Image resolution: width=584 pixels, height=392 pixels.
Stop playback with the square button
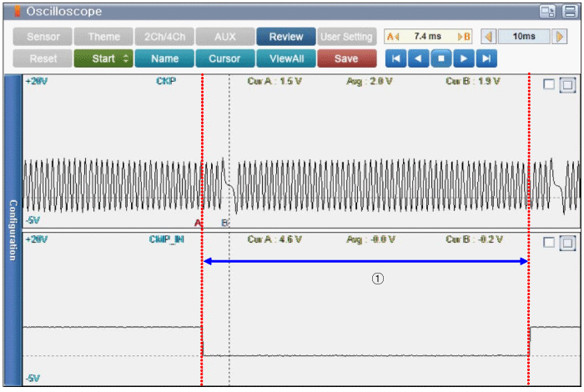[x=441, y=58]
